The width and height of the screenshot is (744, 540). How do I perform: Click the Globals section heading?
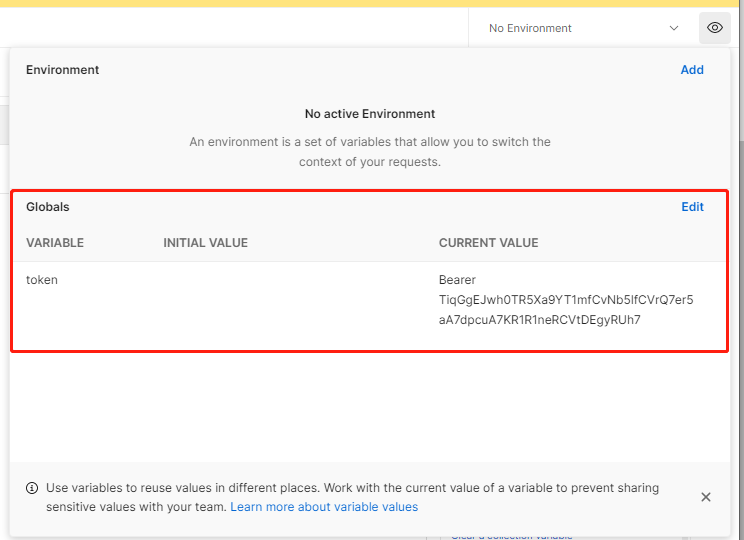click(x=48, y=207)
